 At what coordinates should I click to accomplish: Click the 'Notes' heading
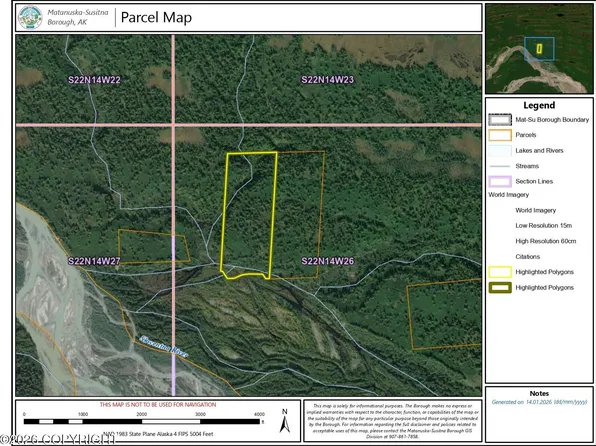[x=539, y=394]
